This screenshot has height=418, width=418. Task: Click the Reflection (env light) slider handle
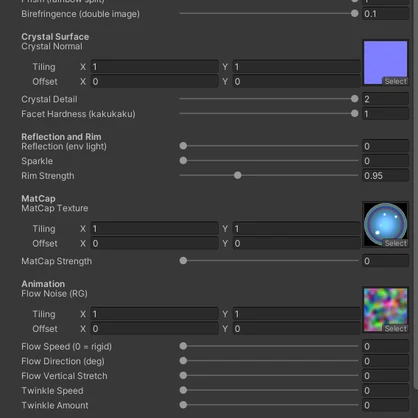coord(183,146)
